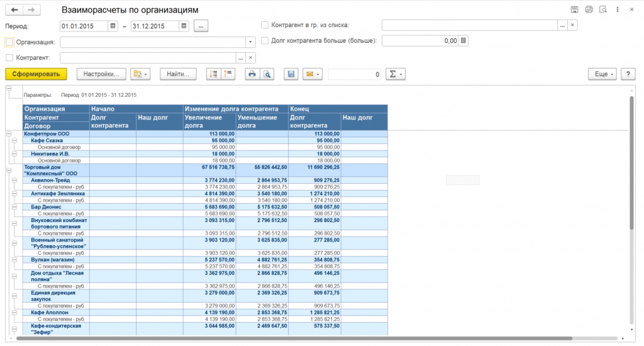Screen dimensions: 644x346
Task: Open the Еще menu
Action: [602, 74]
